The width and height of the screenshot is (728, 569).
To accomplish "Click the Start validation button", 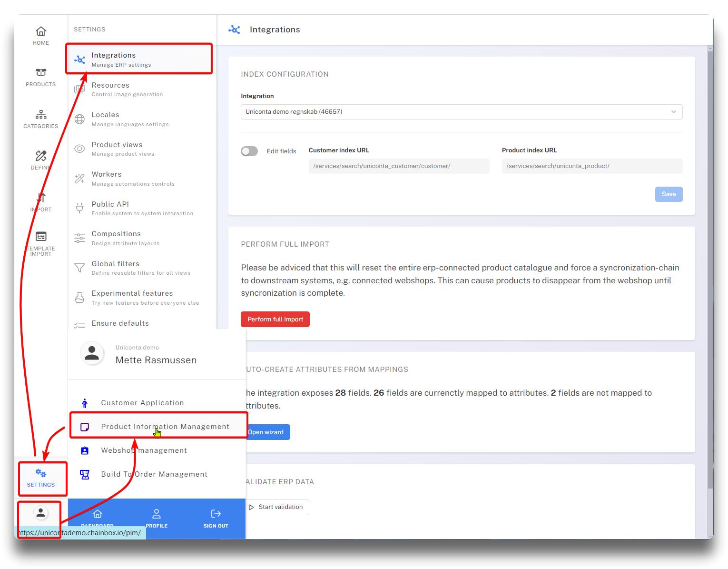I will pyautogui.click(x=277, y=507).
